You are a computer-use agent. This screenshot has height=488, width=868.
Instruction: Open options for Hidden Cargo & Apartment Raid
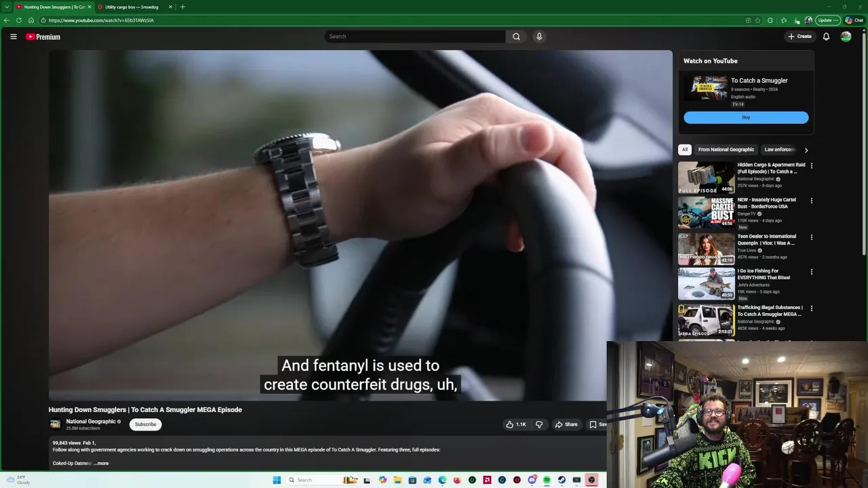811,165
